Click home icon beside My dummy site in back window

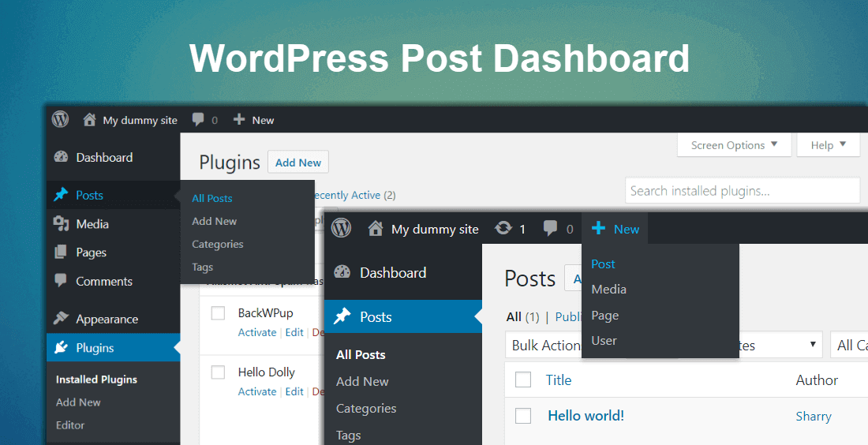89,120
